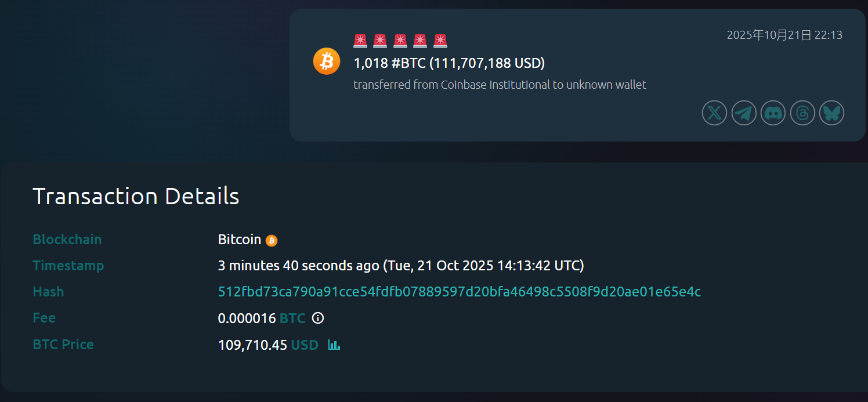
Task: Select the Timestamp row label
Action: click(68, 265)
